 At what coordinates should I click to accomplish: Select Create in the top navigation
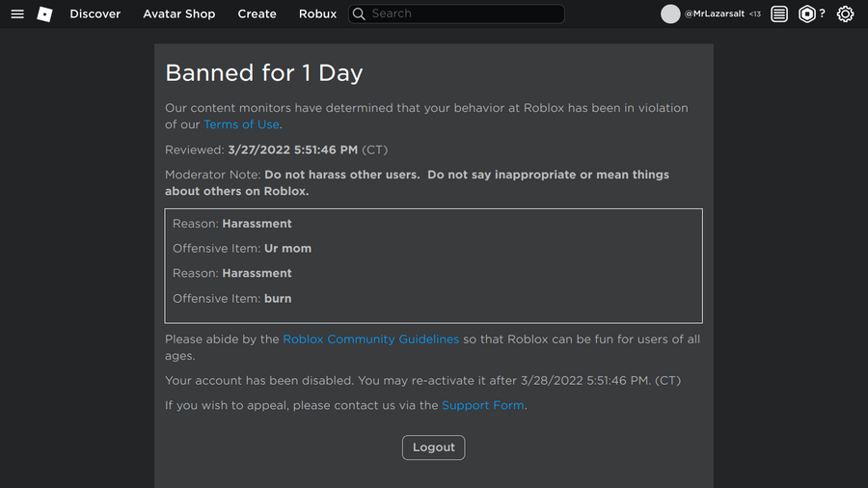point(258,14)
